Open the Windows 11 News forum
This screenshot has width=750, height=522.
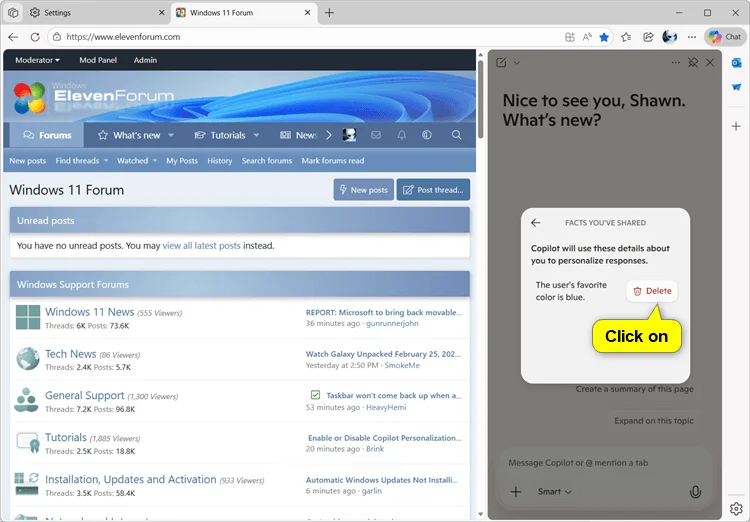[x=89, y=312]
